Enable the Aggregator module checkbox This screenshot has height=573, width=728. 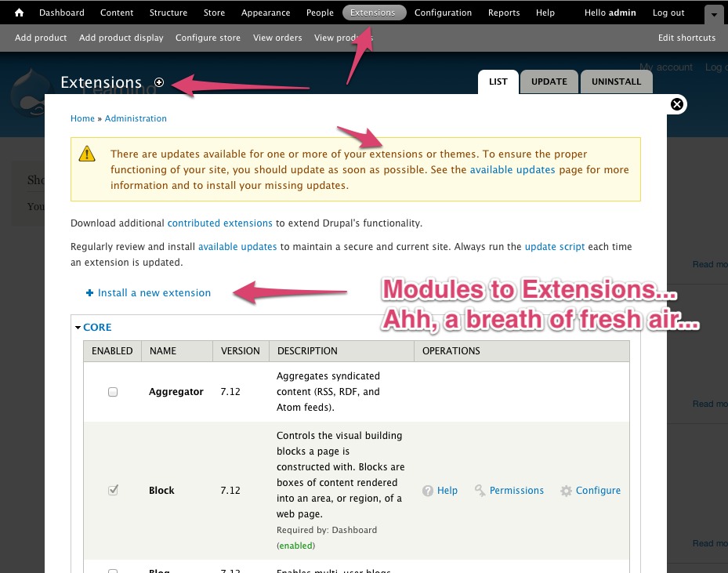click(113, 392)
